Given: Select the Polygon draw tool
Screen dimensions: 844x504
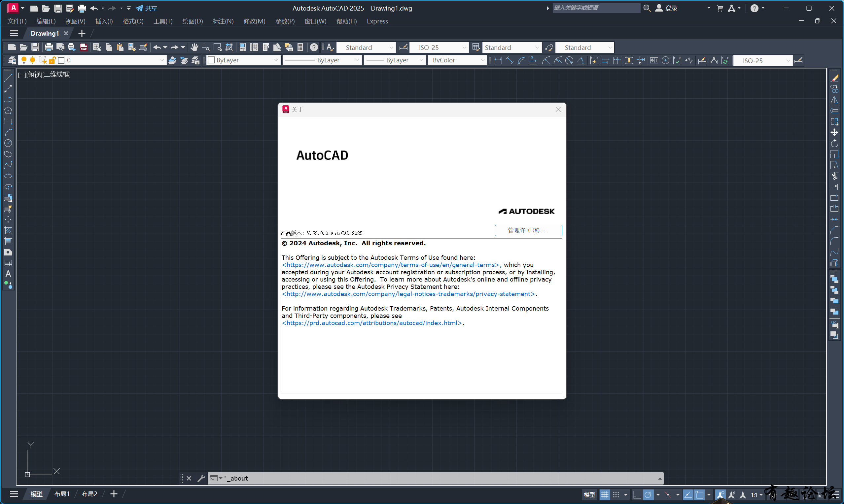Looking at the screenshot, I should click(x=8, y=111).
